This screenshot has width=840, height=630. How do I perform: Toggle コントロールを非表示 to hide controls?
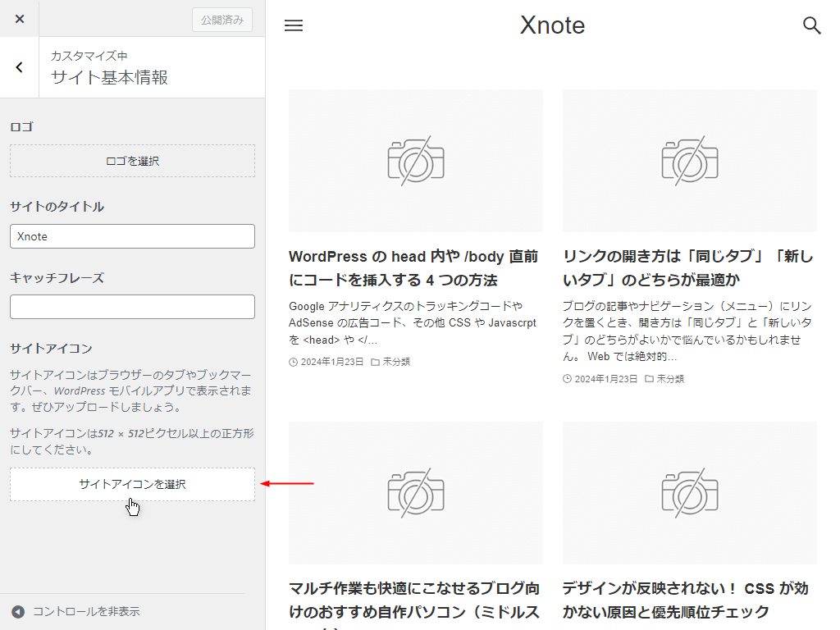[x=87, y=611]
